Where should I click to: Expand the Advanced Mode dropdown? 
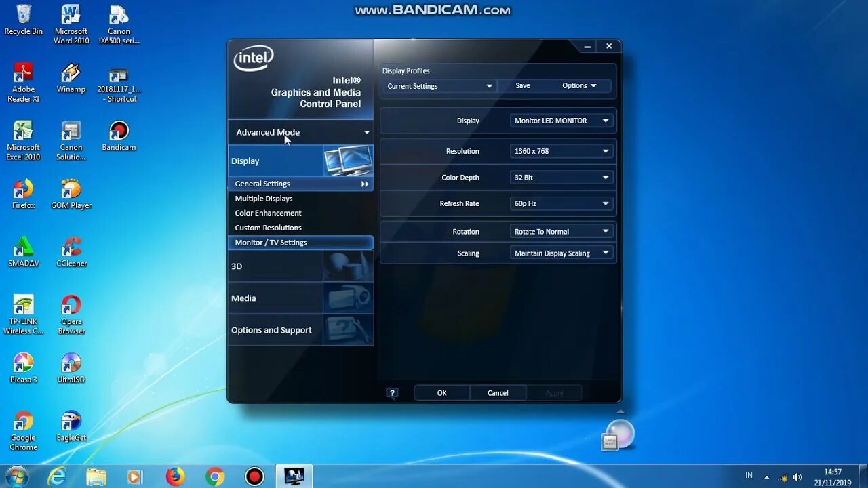[x=301, y=132]
